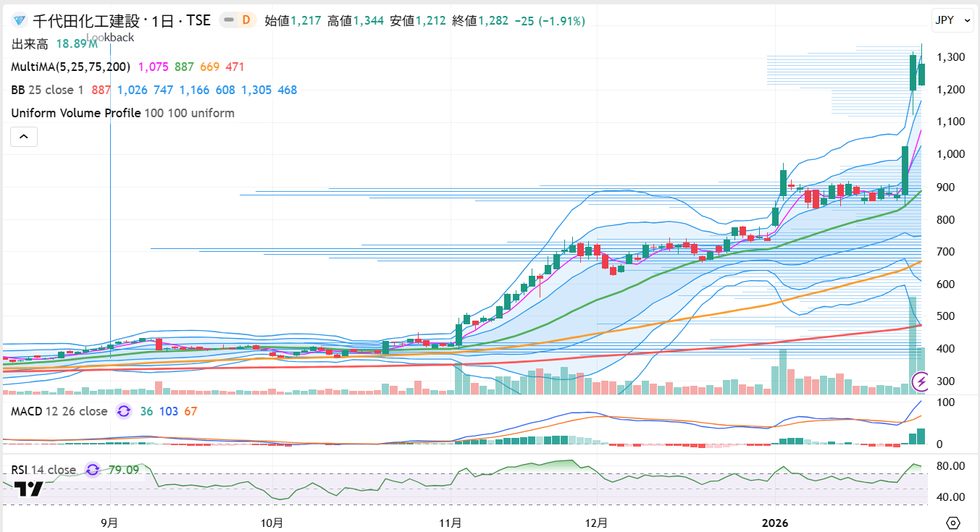Click the MACD 12 26 close label

click(x=59, y=411)
